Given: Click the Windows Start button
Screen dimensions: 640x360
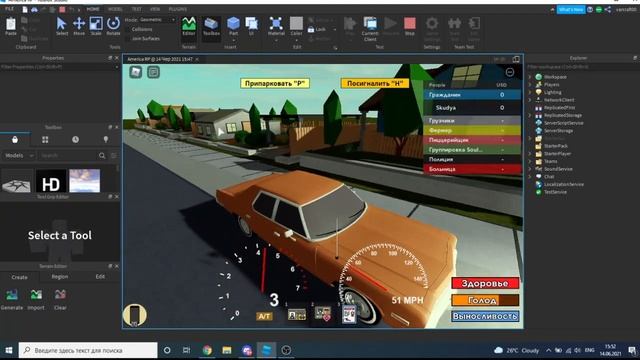Looking at the screenshot, I should click(x=9, y=350).
